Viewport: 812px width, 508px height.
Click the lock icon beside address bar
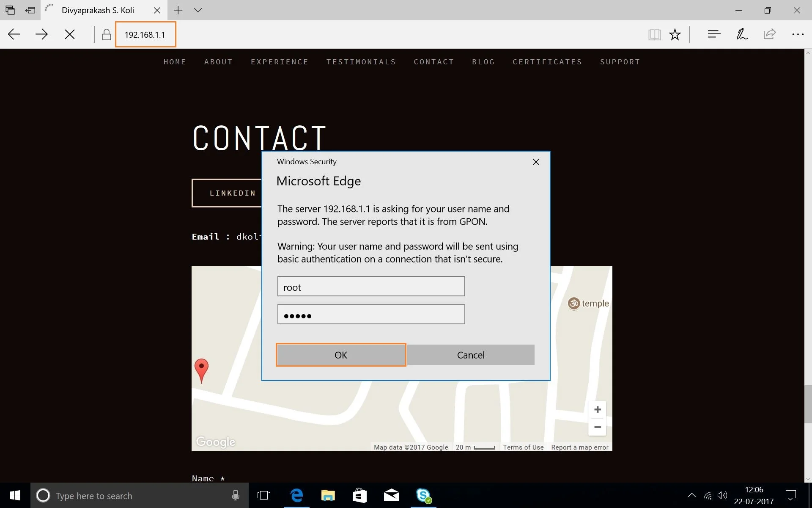click(106, 34)
